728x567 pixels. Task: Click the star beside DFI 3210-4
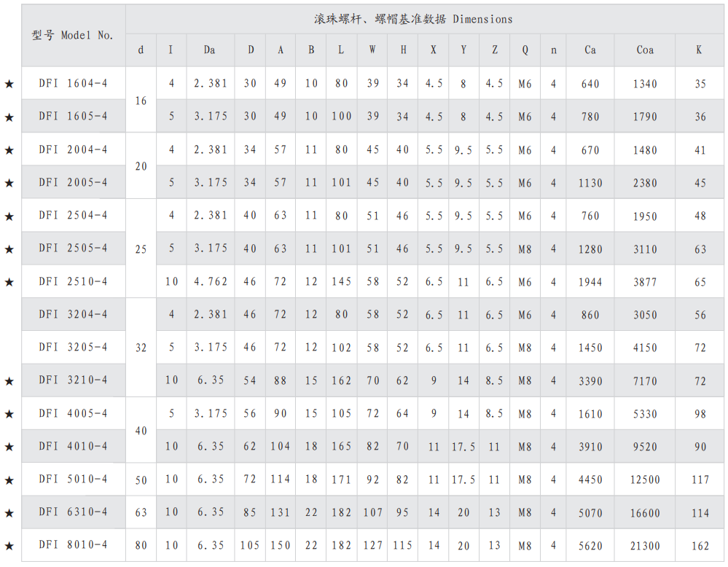9,381
